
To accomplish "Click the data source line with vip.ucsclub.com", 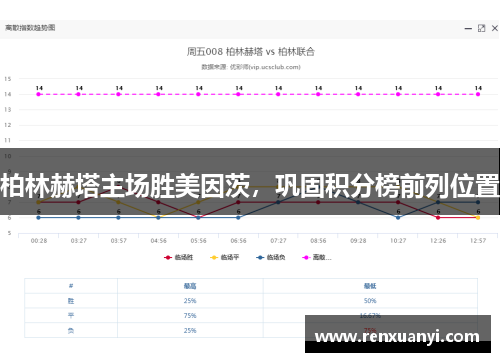I will [x=251, y=67].
